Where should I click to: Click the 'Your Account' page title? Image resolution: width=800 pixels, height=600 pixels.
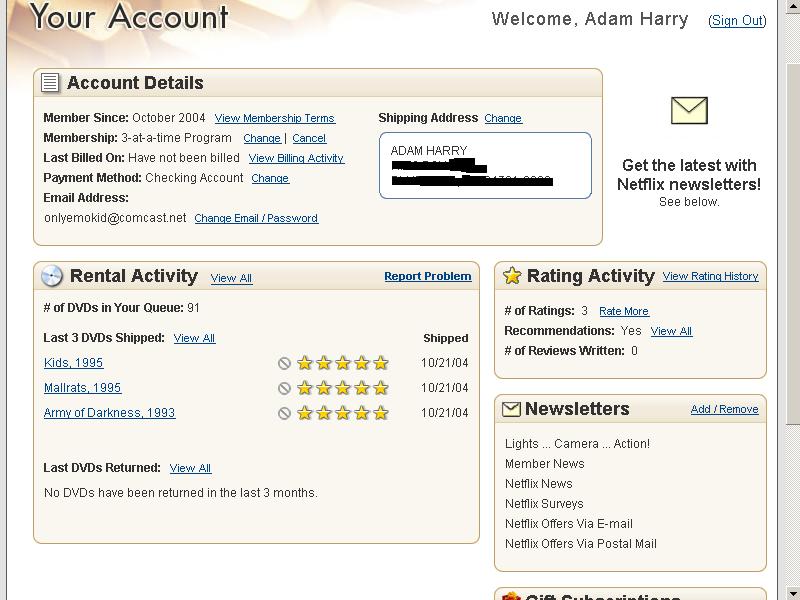point(129,17)
